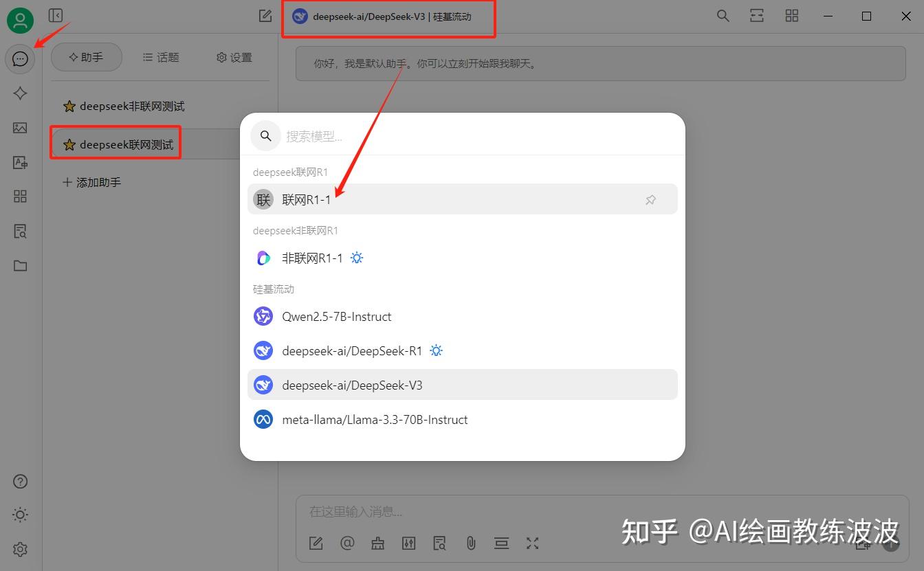The width and height of the screenshot is (924, 571).
Task: Click the tools icon beside the @ icon
Action: tap(377, 544)
